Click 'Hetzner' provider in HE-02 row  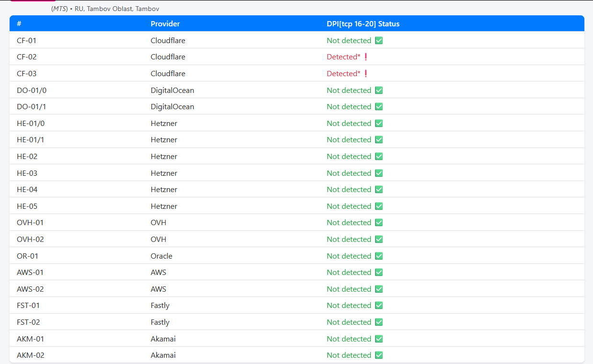click(164, 157)
